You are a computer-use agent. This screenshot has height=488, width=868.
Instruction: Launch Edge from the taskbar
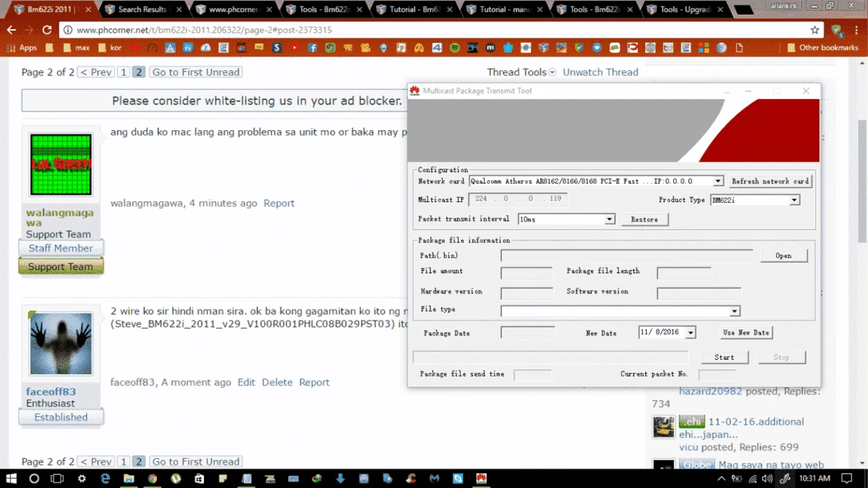[105, 479]
